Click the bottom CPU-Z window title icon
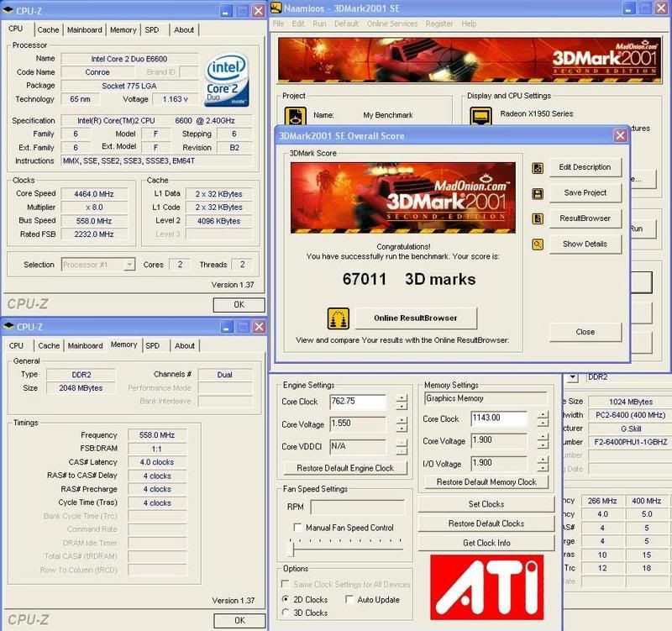This screenshot has height=631, width=672. (x=8, y=326)
